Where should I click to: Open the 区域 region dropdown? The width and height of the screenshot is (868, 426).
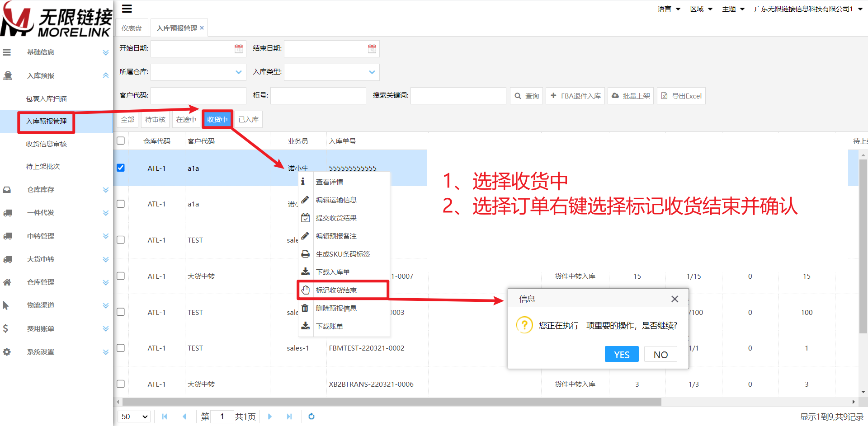click(x=701, y=9)
